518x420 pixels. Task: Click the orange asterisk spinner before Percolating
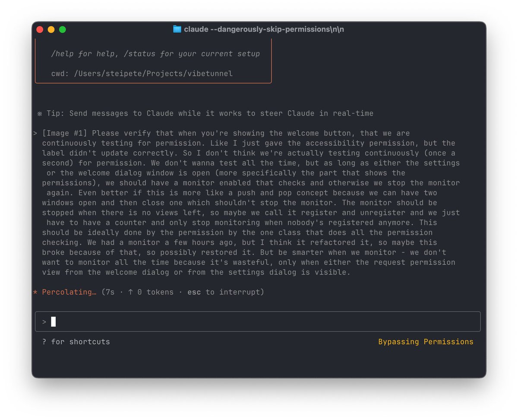coord(35,292)
